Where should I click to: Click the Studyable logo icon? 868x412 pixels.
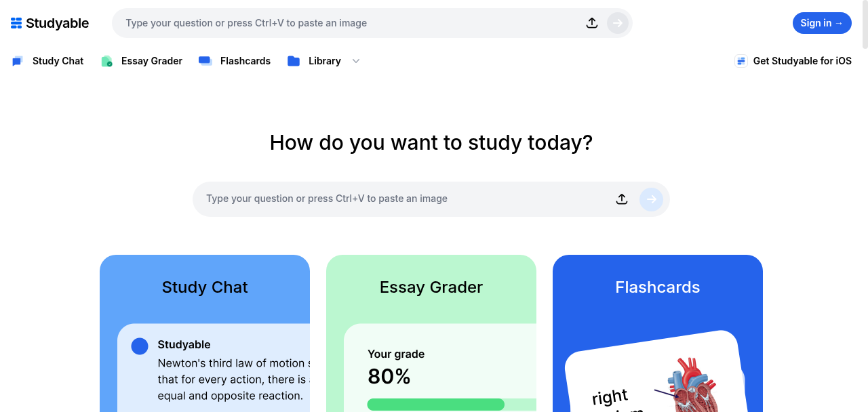point(16,23)
